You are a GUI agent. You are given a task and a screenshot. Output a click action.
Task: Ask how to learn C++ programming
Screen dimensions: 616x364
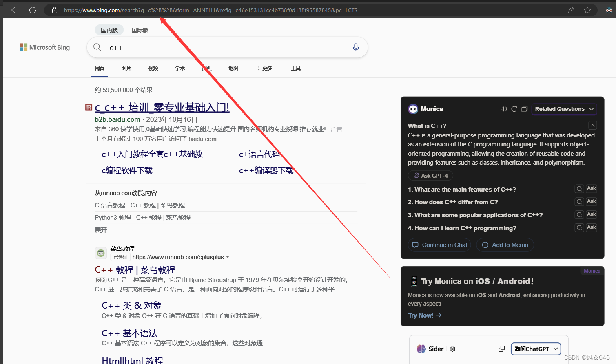pyautogui.click(x=592, y=228)
